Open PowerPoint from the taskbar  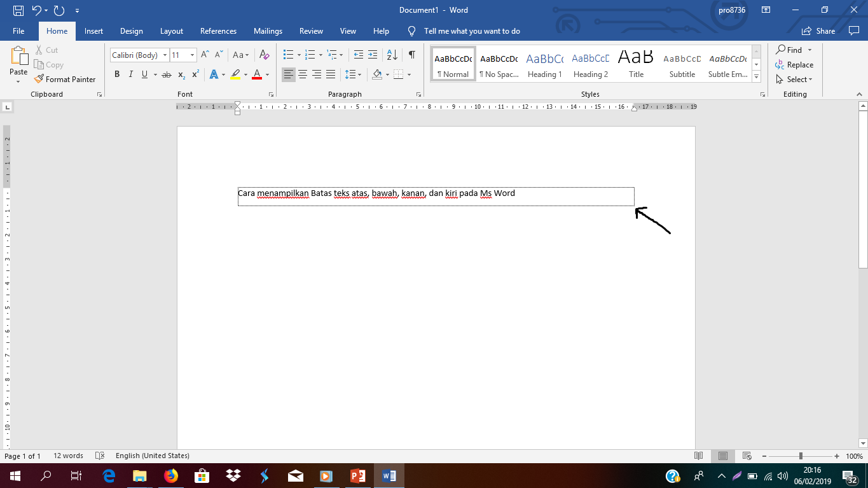[x=358, y=475]
